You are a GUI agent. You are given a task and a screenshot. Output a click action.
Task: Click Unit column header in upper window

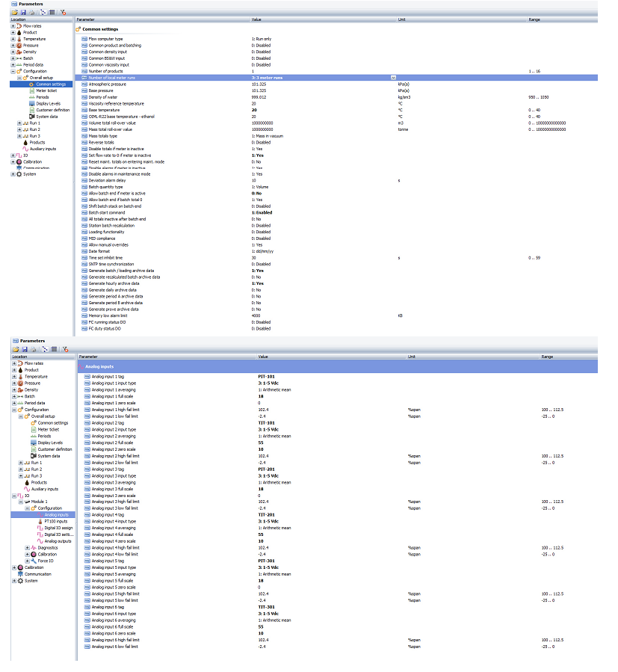coord(462,19)
